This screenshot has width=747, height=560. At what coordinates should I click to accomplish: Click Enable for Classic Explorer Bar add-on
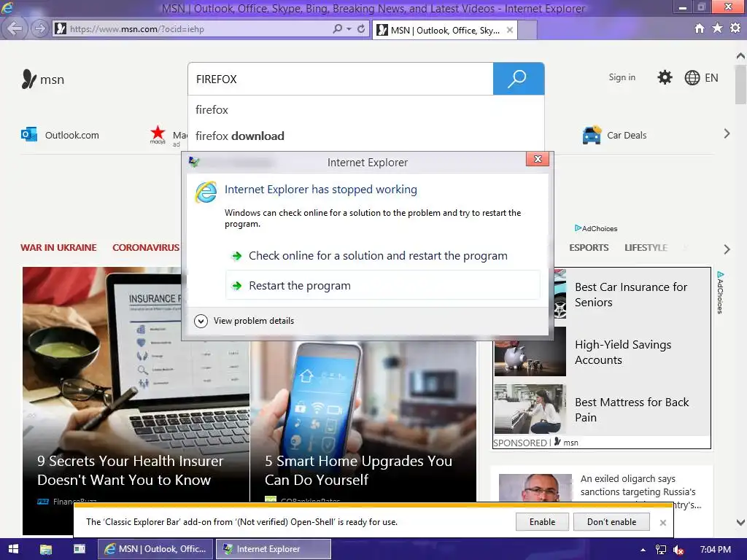[x=542, y=522]
